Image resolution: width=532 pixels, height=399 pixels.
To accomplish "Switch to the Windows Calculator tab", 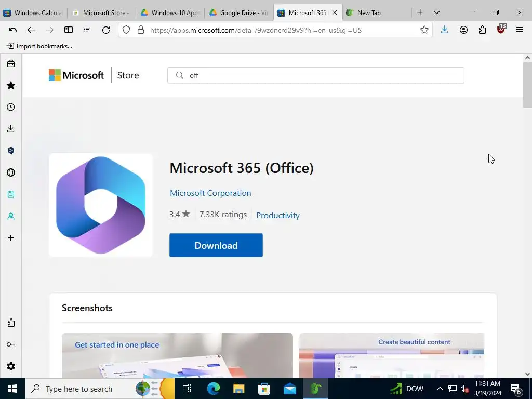I will click(x=33, y=13).
